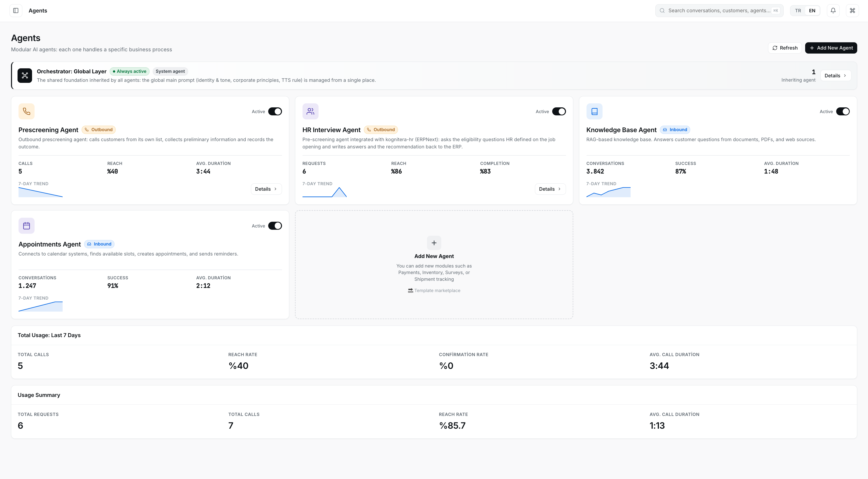The height and width of the screenshot is (479, 868).
Task: Collapse the sidebar panel icon
Action: point(16,11)
